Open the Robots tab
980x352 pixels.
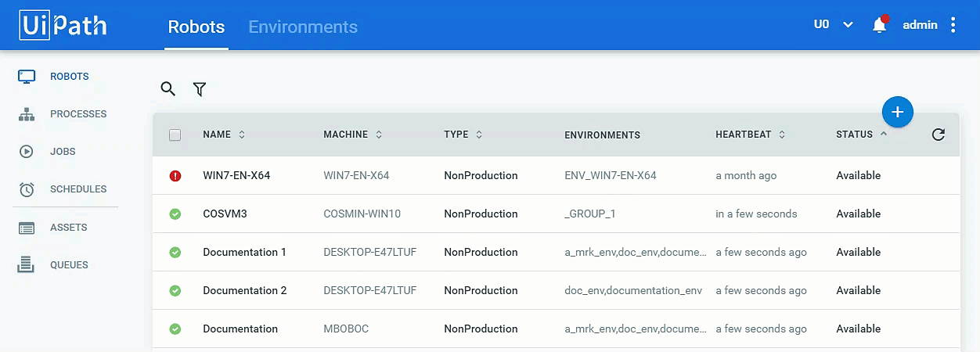[196, 27]
